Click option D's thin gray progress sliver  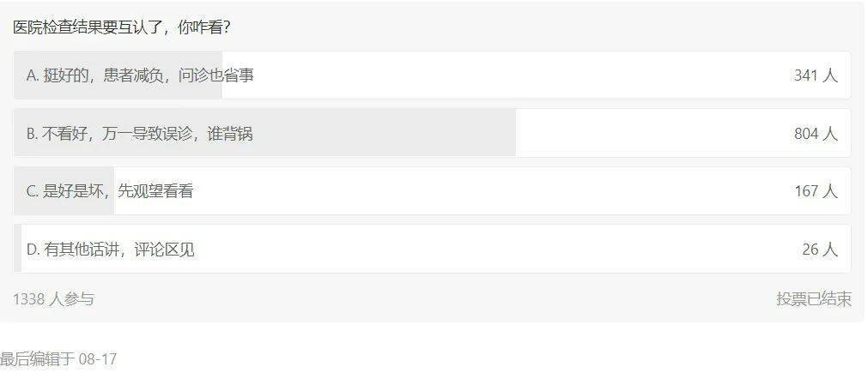(x=18, y=250)
